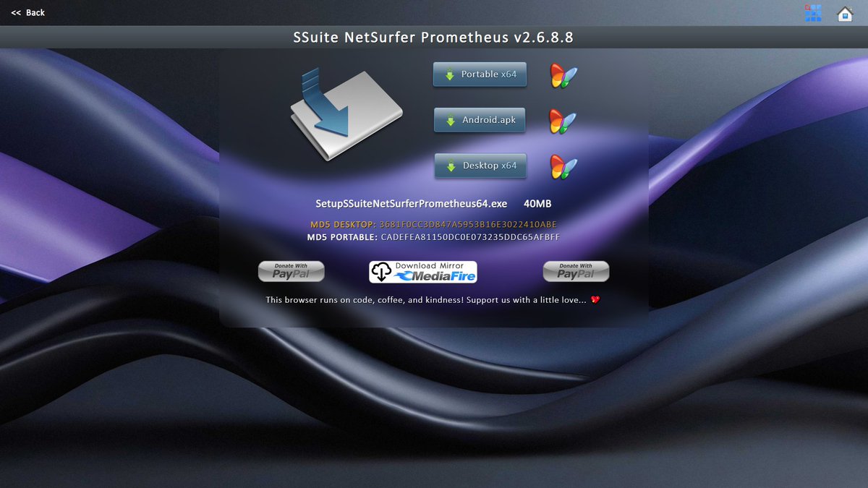Image resolution: width=868 pixels, height=488 pixels.
Task: Click the support us with love message
Action: 433,299
